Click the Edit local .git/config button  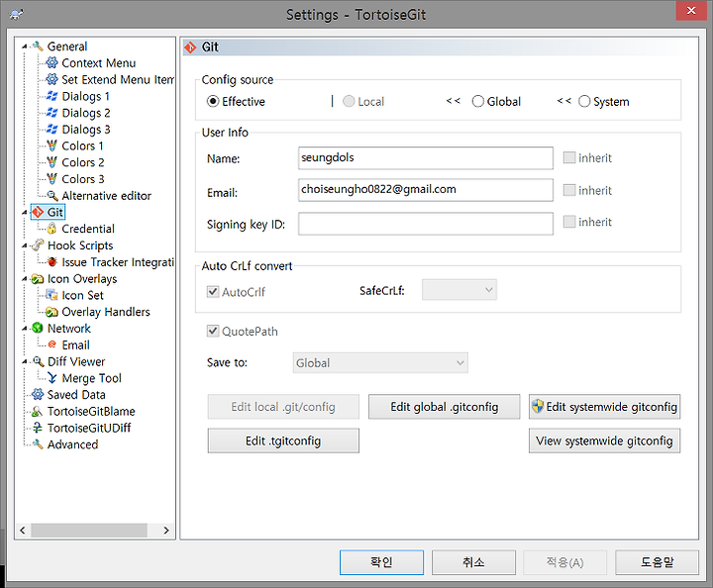(x=283, y=407)
